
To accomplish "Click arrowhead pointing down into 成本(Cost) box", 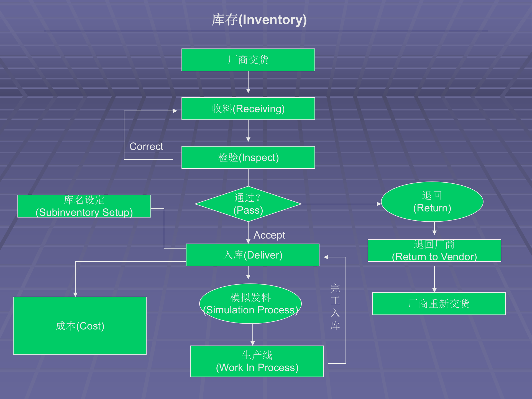I will pyautogui.click(x=75, y=295).
